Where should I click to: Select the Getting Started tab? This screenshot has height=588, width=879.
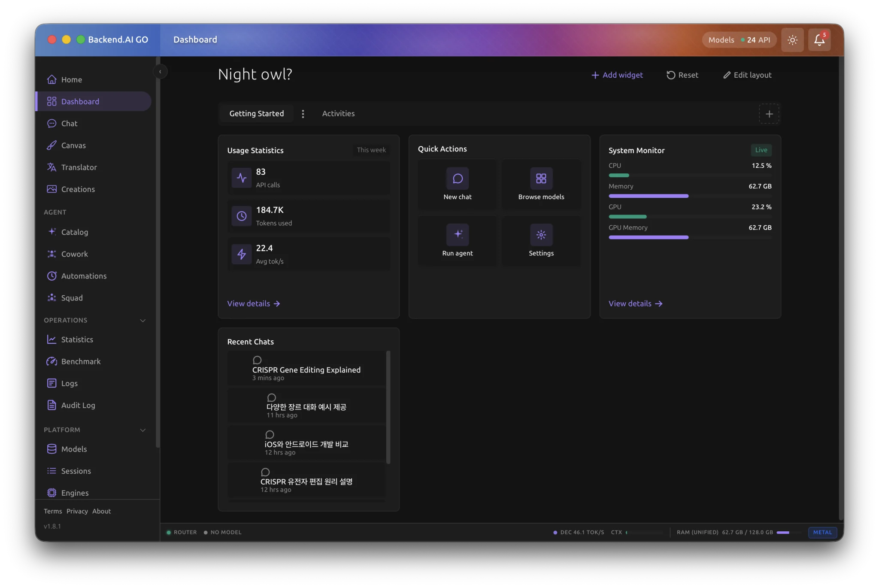[x=257, y=113]
